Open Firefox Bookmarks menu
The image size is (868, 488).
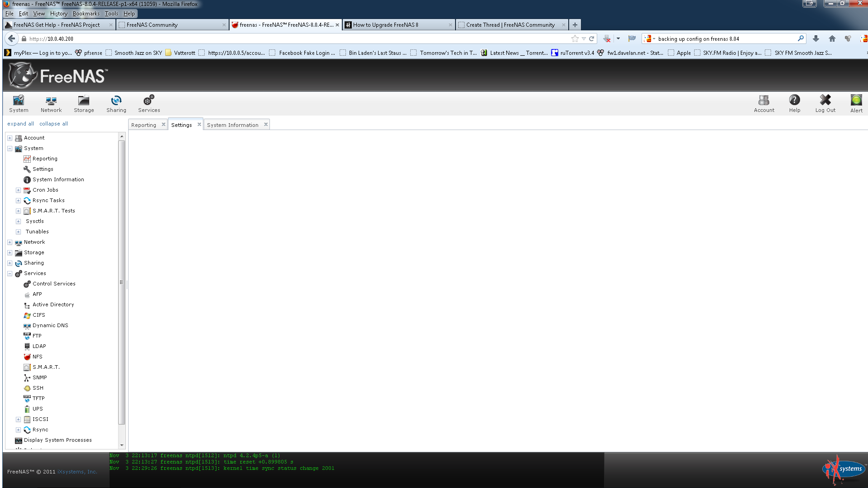tap(86, 14)
